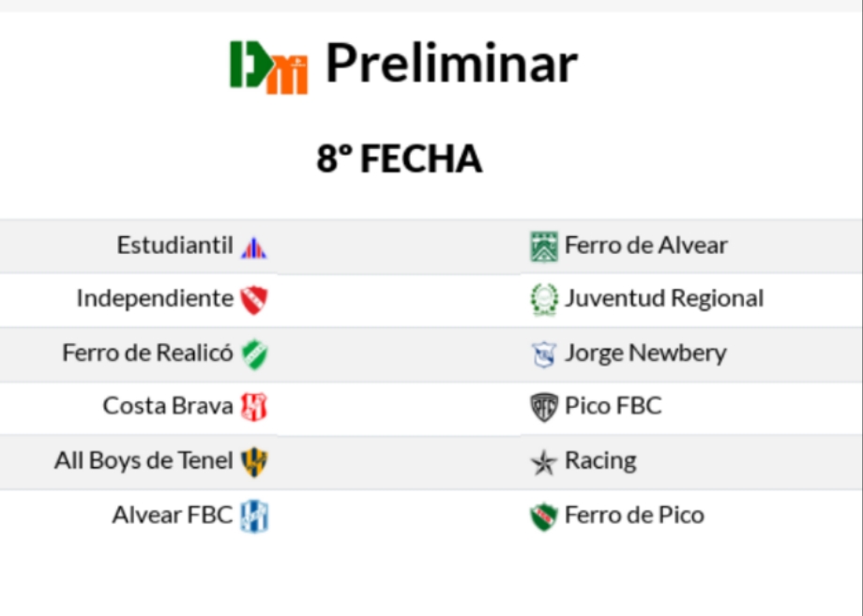Select the Ferro de Pico shield icon
Screen dimensions: 863x616
click(544, 516)
